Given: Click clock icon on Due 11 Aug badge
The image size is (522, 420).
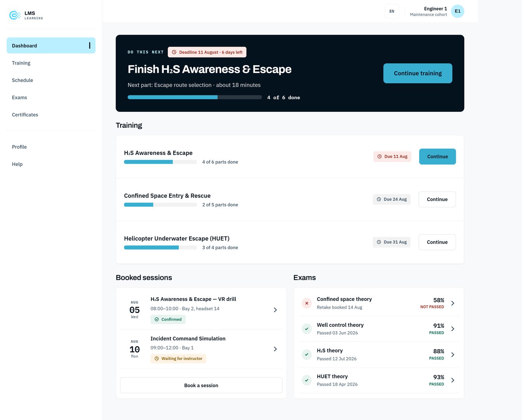Looking at the screenshot, I should click(x=380, y=157).
